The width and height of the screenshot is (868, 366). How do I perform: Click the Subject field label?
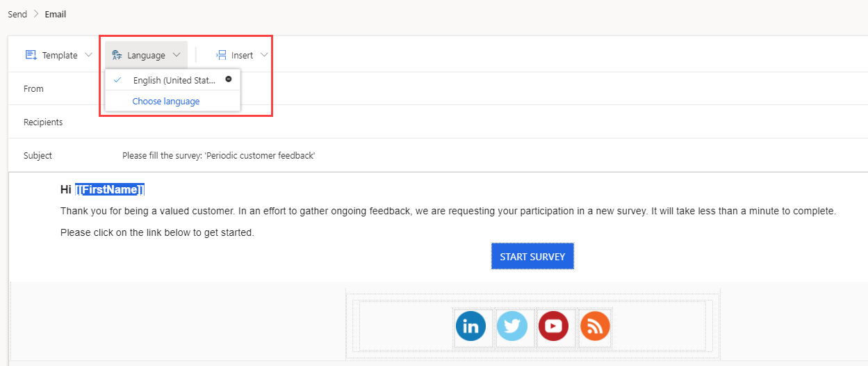(x=38, y=156)
